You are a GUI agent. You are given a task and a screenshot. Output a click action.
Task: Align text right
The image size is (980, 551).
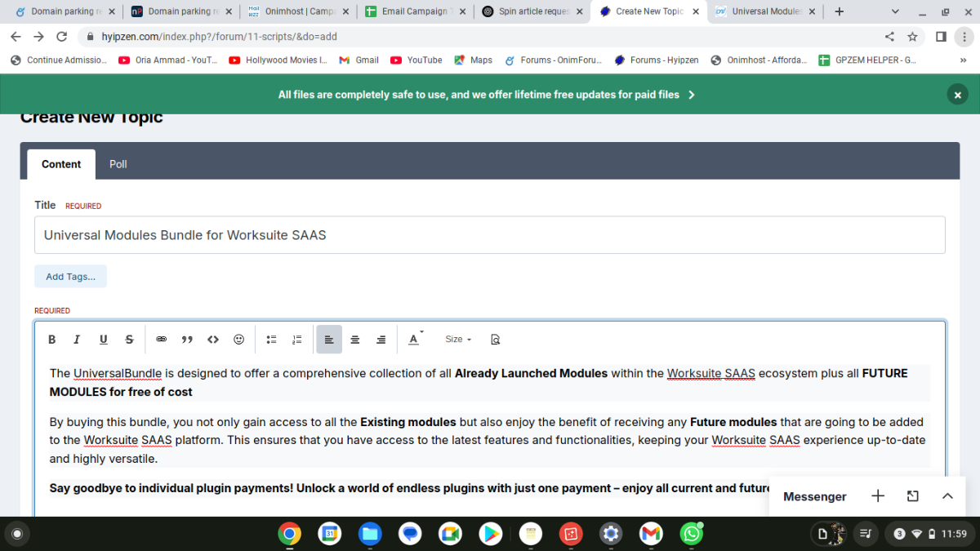coord(381,340)
